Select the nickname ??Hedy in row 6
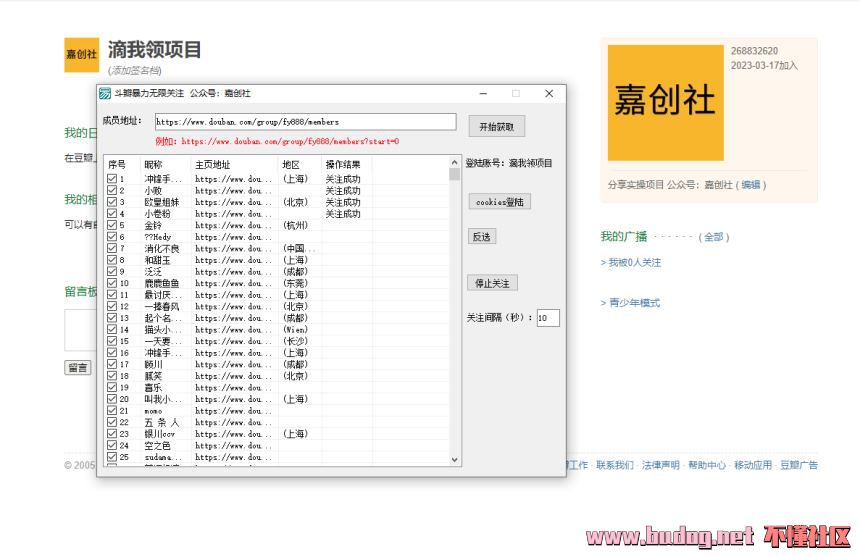Viewport: 860px width, 557px height. point(158,237)
